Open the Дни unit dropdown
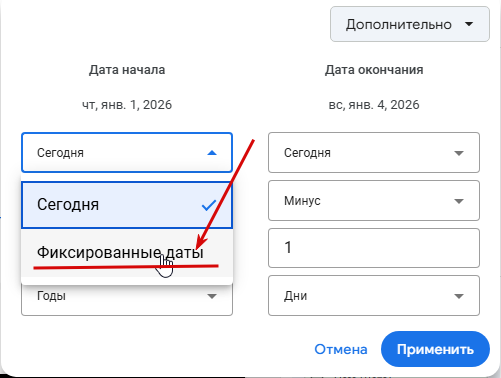This screenshot has width=501, height=378. point(374,296)
